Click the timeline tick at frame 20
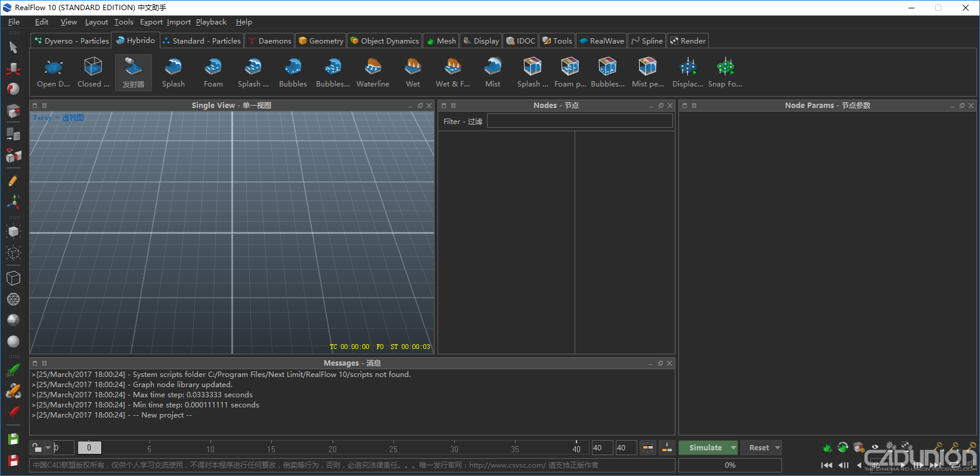Viewport: 980px width, 476px height. pyautogui.click(x=333, y=449)
